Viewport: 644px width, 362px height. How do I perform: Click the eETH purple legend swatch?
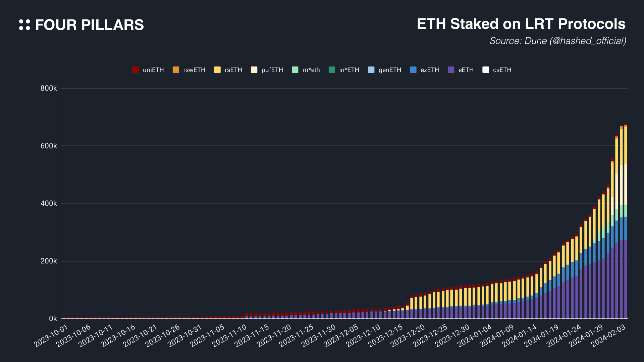(x=451, y=70)
